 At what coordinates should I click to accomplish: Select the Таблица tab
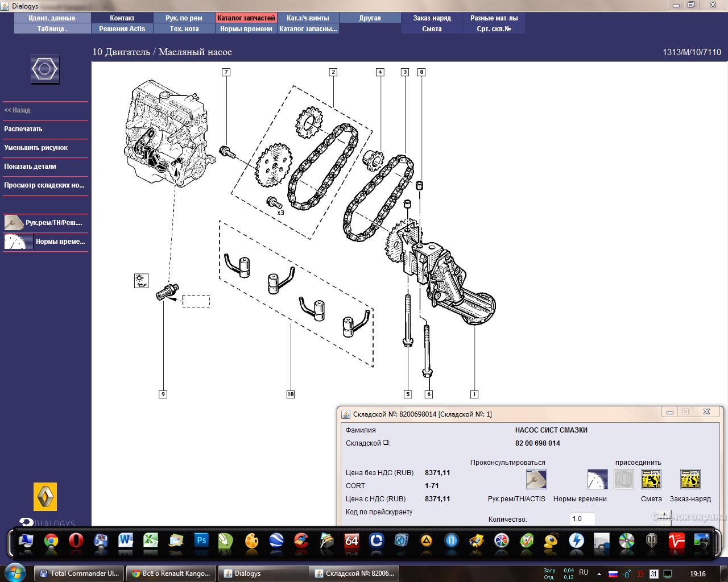52,29
